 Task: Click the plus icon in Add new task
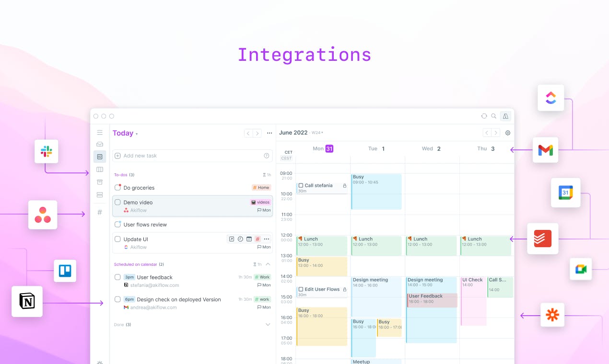point(117,156)
